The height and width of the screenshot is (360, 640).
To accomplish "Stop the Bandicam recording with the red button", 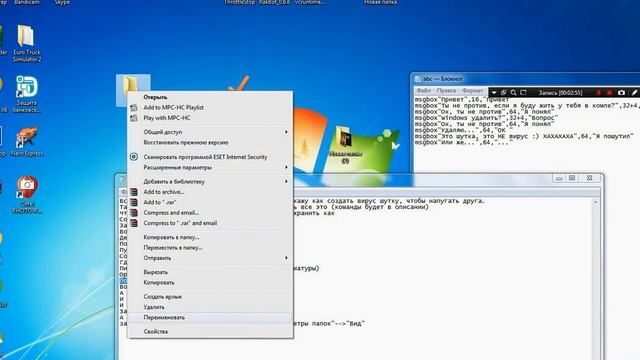I will pyautogui.click(x=609, y=93).
